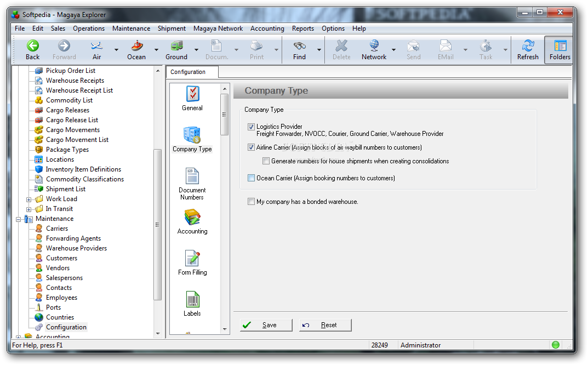Click the folder tree vertical scrollbar
The image size is (588, 365).
(x=157, y=224)
